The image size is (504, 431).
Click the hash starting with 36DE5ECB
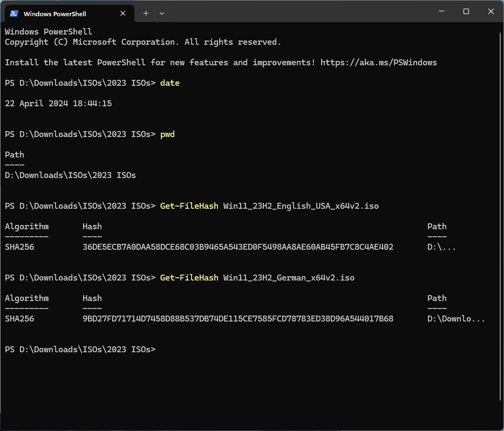pos(238,247)
